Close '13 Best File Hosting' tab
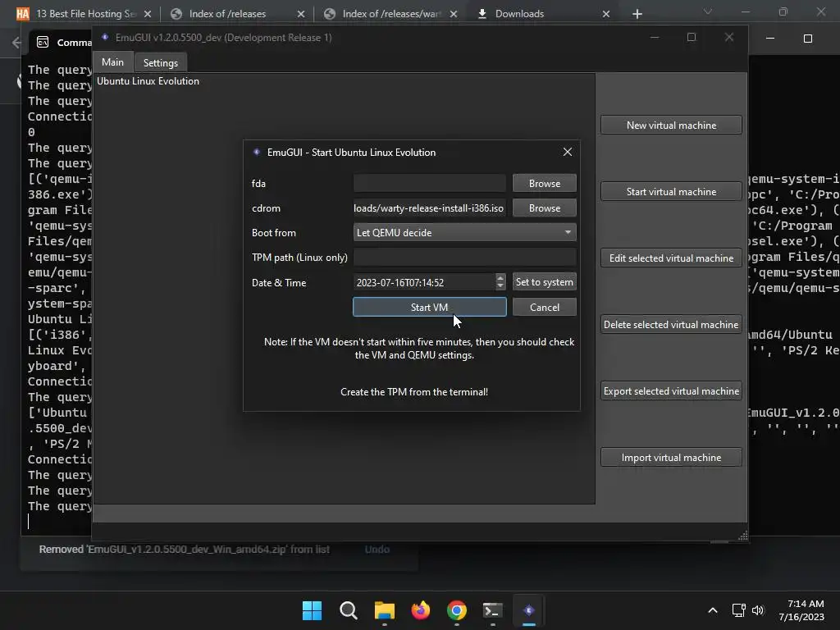The image size is (840, 630). coord(148,14)
